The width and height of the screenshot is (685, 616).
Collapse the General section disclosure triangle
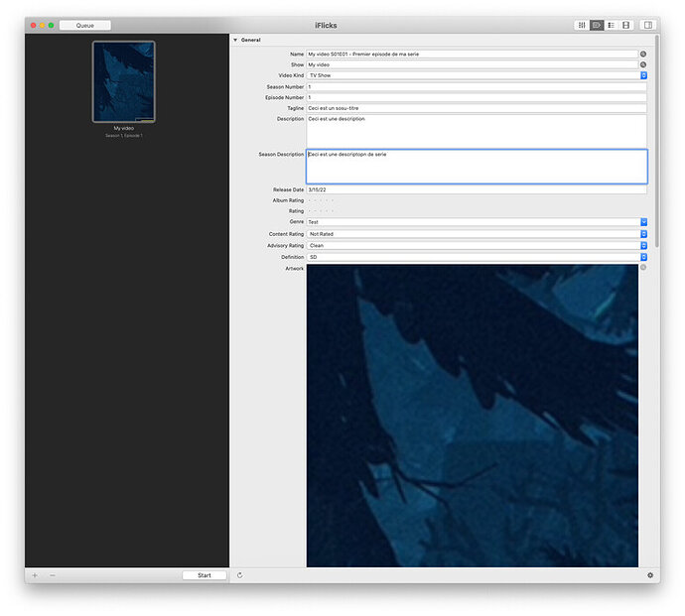[235, 40]
